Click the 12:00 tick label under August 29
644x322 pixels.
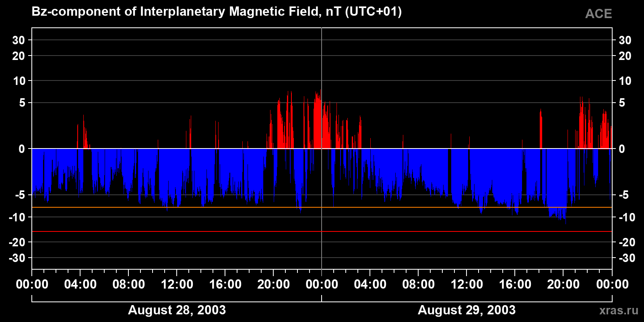(x=466, y=284)
